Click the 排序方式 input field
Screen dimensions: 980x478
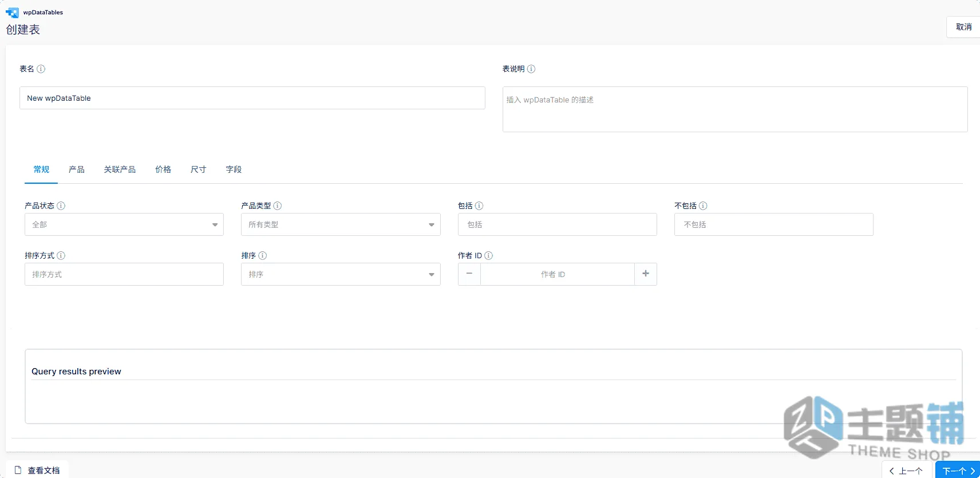(x=124, y=274)
